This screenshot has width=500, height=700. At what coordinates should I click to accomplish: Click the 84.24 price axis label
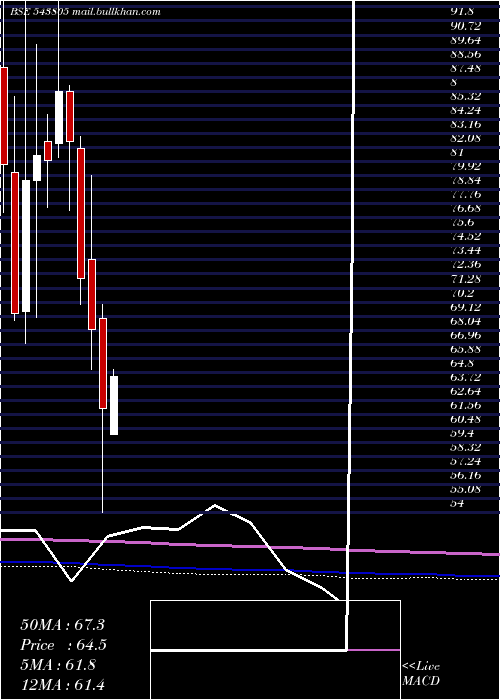[x=465, y=110]
